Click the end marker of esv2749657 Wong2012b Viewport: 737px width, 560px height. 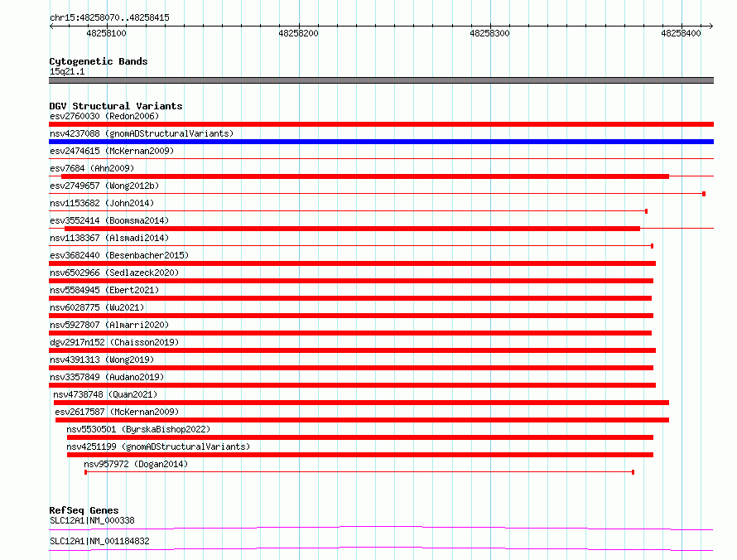(x=704, y=194)
